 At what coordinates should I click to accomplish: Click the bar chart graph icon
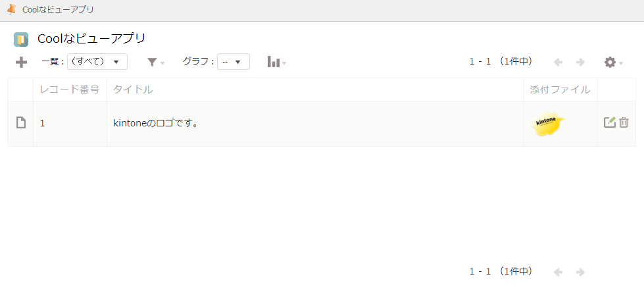point(274,62)
